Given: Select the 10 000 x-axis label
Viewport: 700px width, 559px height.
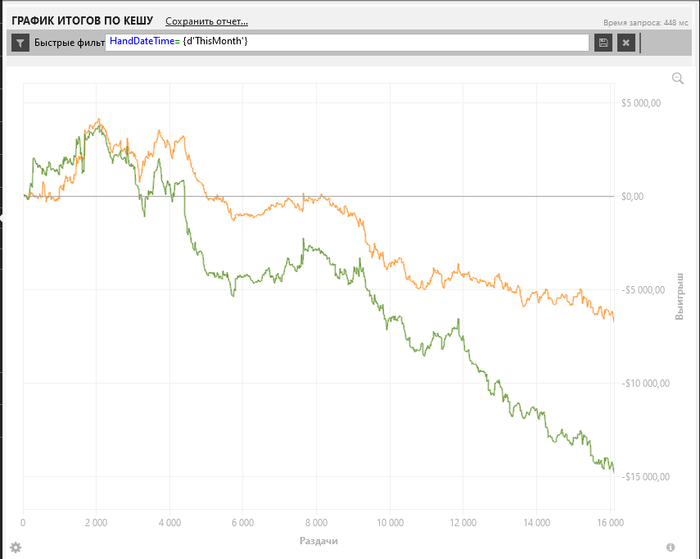Looking at the screenshot, I should (x=390, y=522).
